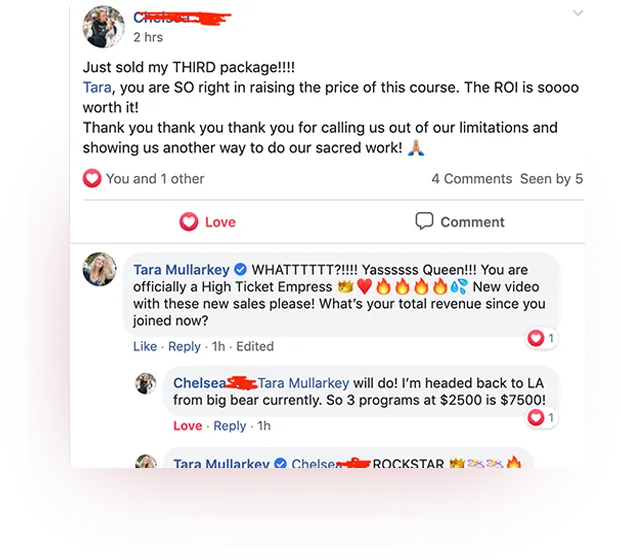
Task: Click the Tara mention in the post text
Action: (x=97, y=87)
